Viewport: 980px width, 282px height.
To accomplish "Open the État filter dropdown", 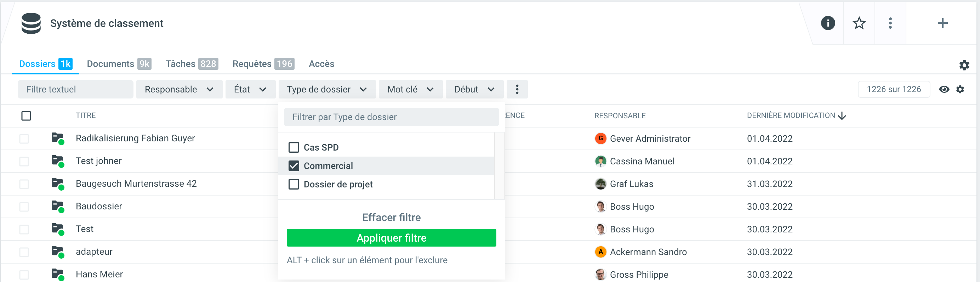I will tap(250, 89).
